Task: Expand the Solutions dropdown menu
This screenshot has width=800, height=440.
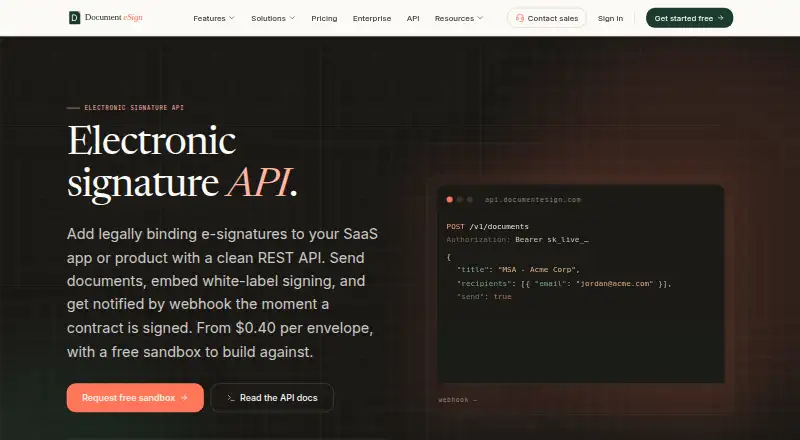Action: click(x=273, y=18)
